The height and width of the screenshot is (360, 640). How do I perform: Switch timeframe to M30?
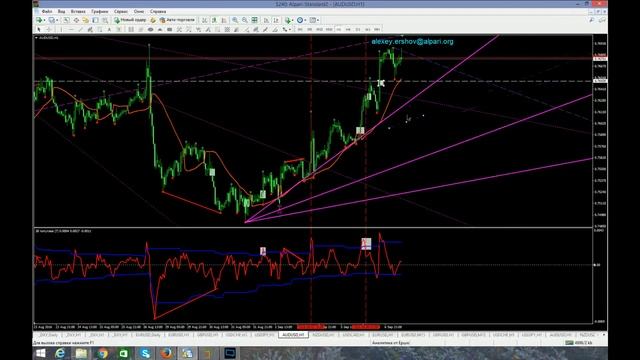coord(329,29)
